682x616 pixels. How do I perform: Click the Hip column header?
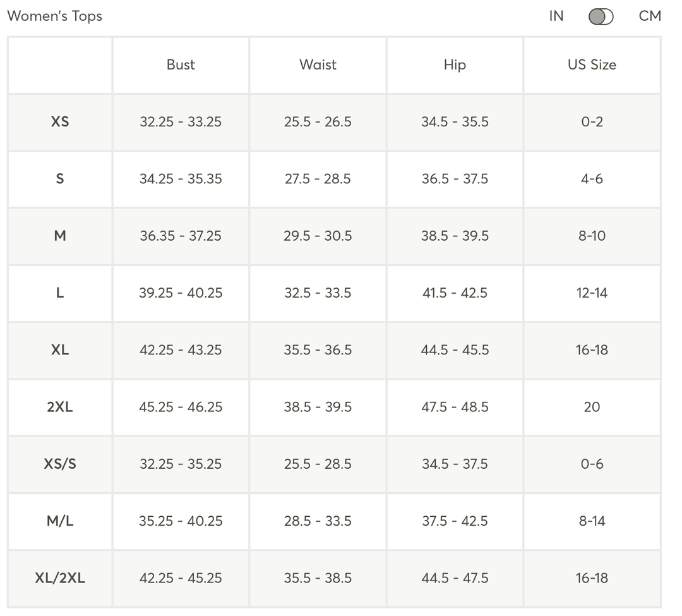point(455,64)
